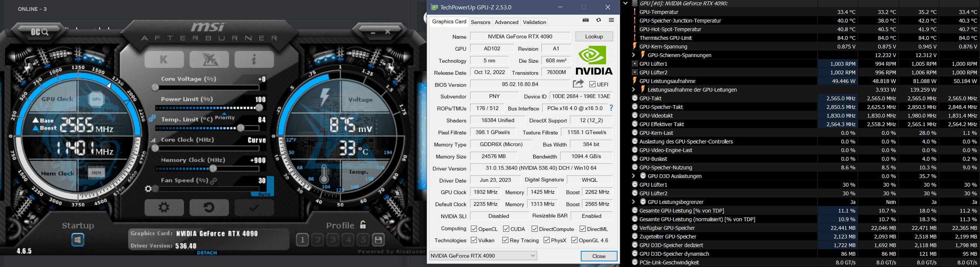This screenshot has height=267, width=980.
Task: Toggle the Profile lock icon
Action: (x=363, y=225)
